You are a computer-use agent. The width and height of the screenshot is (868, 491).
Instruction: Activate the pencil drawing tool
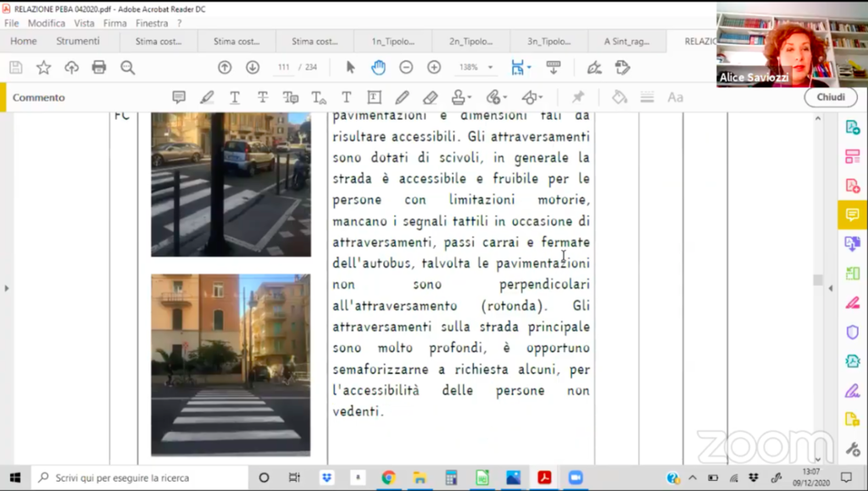tap(402, 98)
